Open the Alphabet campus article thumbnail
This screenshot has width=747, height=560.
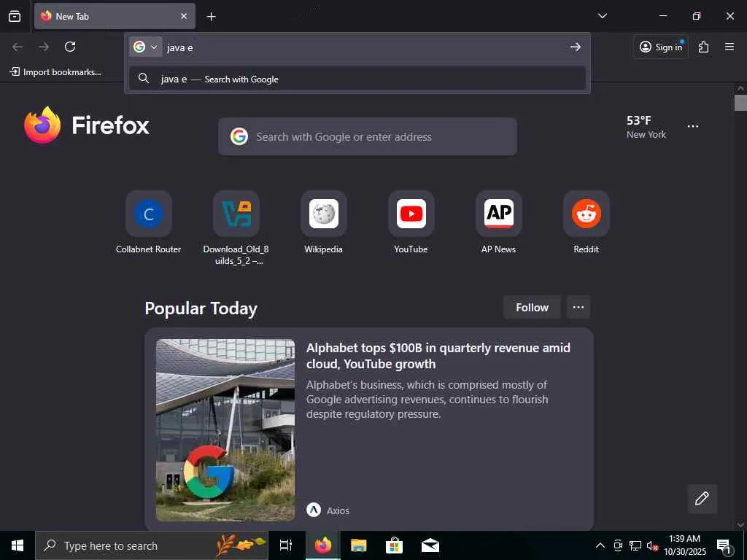point(225,430)
